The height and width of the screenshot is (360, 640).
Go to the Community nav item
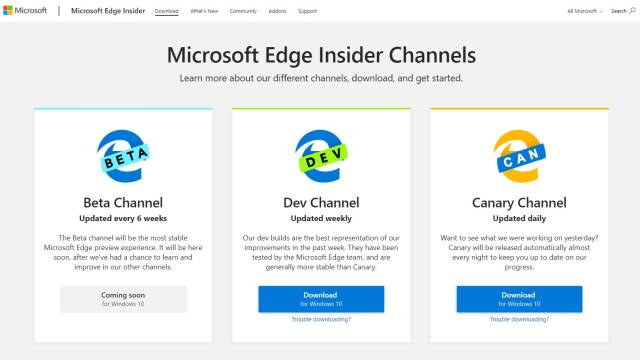point(243,11)
